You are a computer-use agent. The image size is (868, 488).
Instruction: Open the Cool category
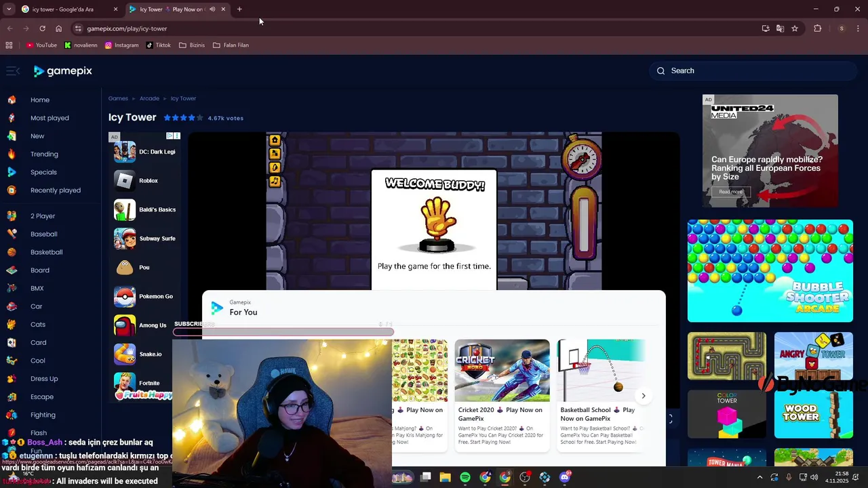tap(38, 361)
